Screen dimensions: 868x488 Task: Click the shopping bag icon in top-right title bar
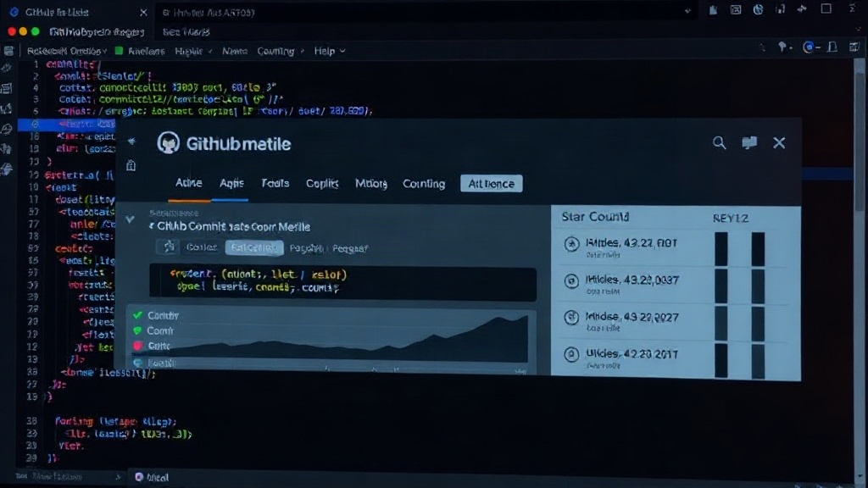point(713,10)
